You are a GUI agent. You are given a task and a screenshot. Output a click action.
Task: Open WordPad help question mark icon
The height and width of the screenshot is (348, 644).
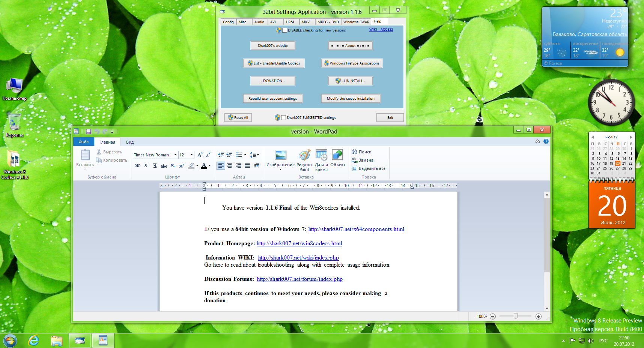(546, 141)
